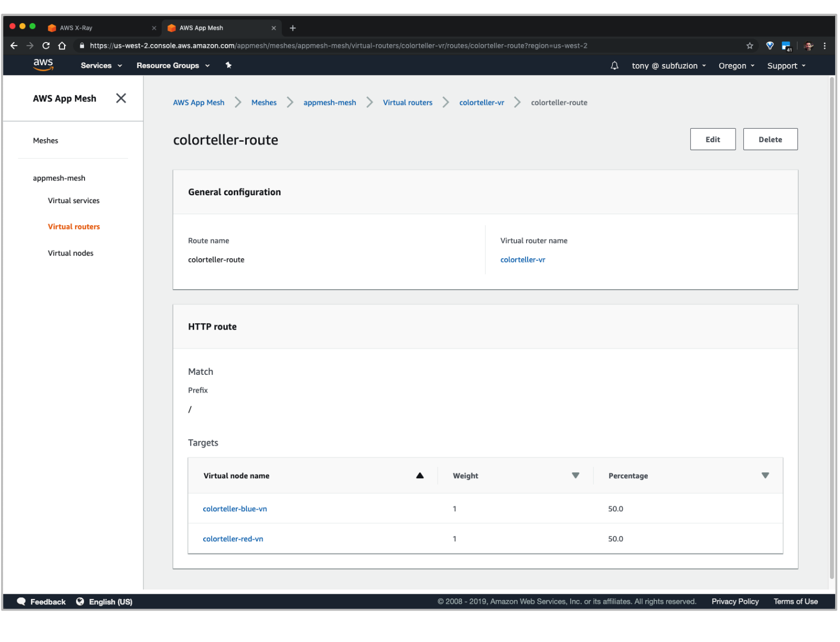Sort by Virtual node name ascending arrow
840x642 pixels.
pos(419,476)
